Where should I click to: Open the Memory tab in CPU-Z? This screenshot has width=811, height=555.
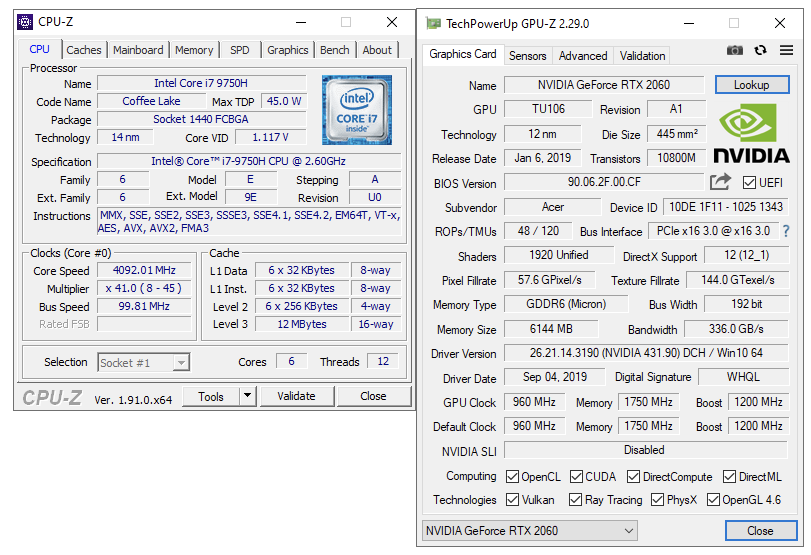[194, 50]
